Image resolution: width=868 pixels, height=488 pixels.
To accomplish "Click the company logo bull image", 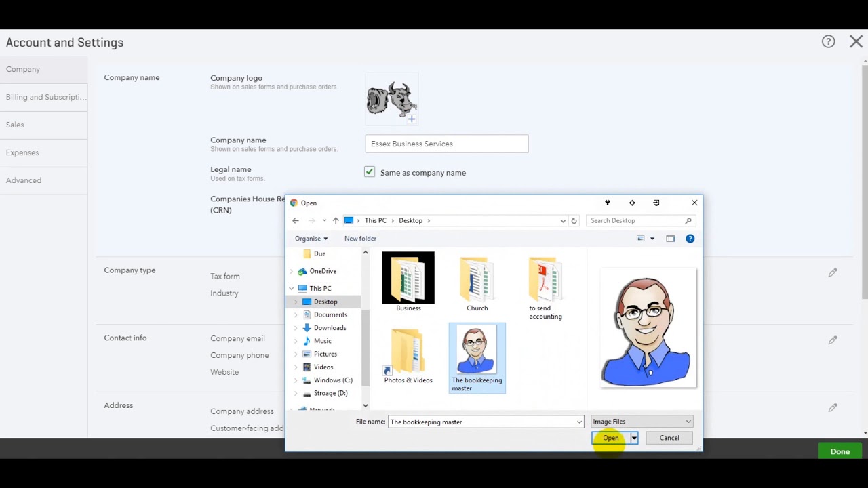I will [x=391, y=99].
